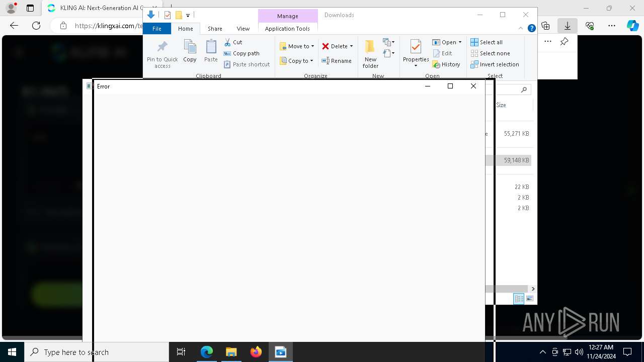Select the KLING AI browser tab
Screen dimensions: 644x362
(101, 8)
